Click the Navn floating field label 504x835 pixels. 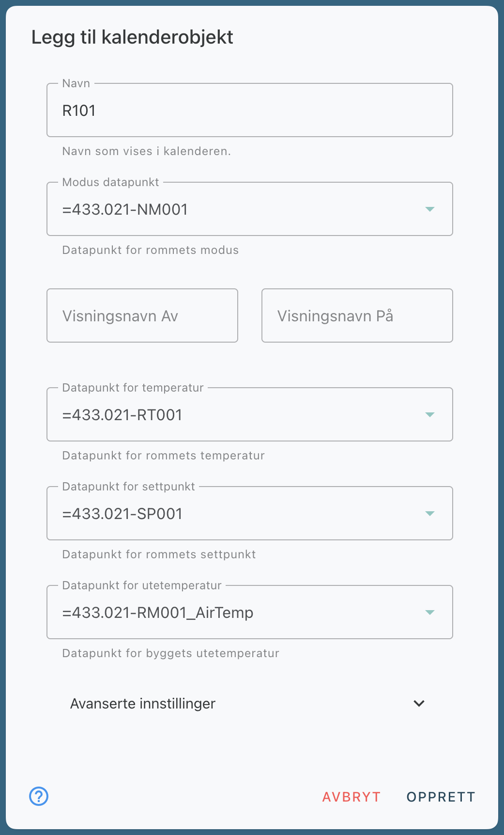[76, 83]
